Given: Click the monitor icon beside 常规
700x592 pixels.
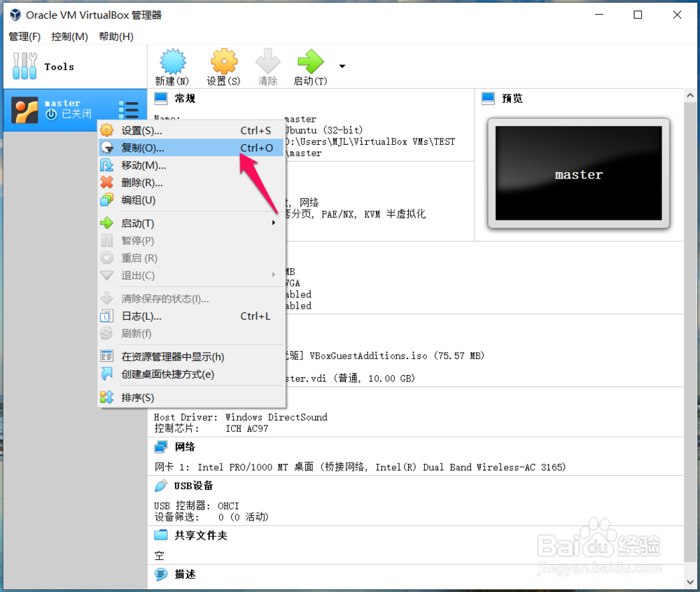Looking at the screenshot, I should [161, 98].
